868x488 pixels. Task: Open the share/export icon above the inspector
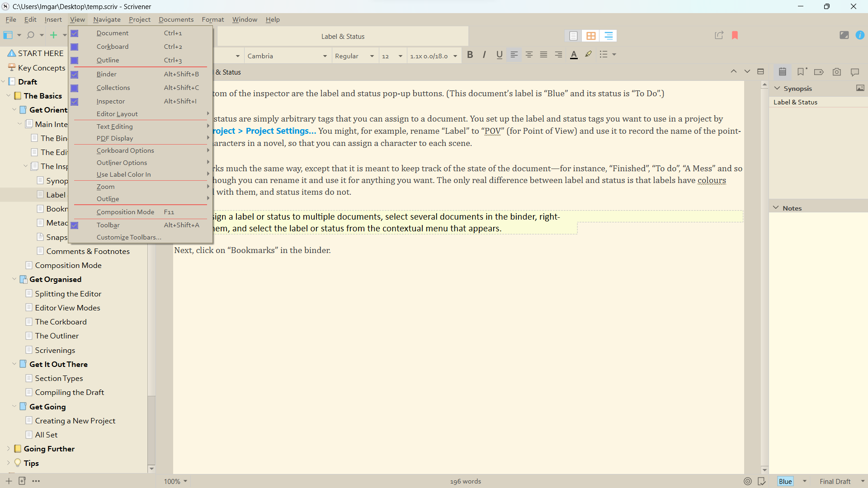pos(719,35)
